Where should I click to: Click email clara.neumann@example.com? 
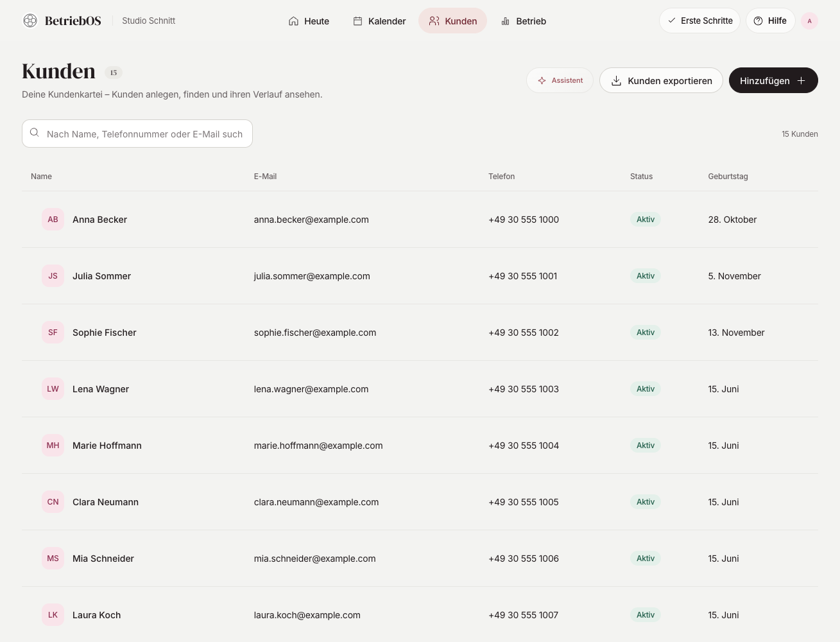pyautogui.click(x=316, y=502)
